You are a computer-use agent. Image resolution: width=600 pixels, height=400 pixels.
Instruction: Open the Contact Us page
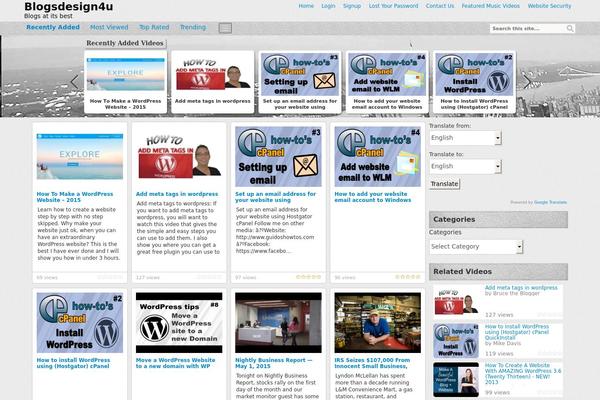[440, 6]
